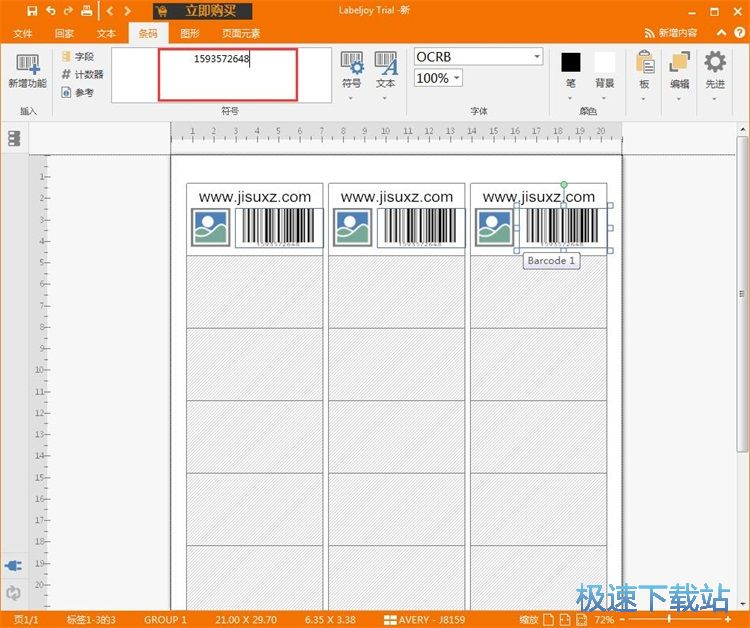Open the 页面元素 ribbon tab
The image size is (750, 628).
coord(241,33)
